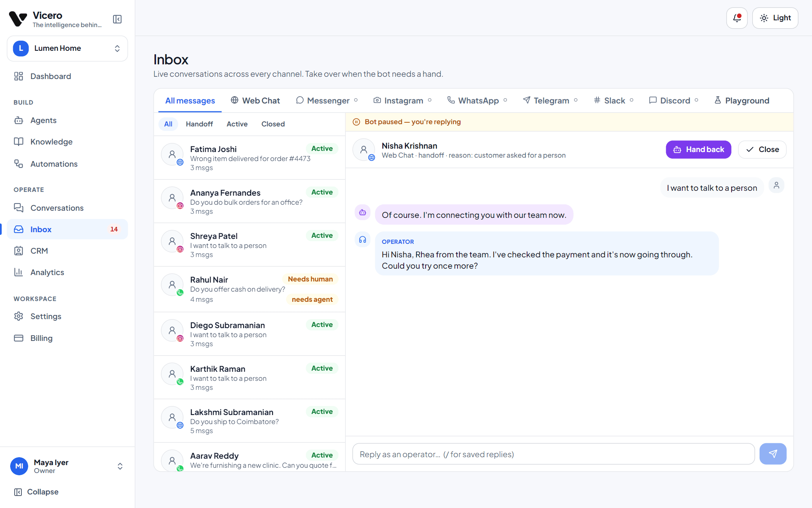The image size is (812, 508).
Task: Click Nisha Krishnan's avatar in the chat header
Action: pos(364,150)
